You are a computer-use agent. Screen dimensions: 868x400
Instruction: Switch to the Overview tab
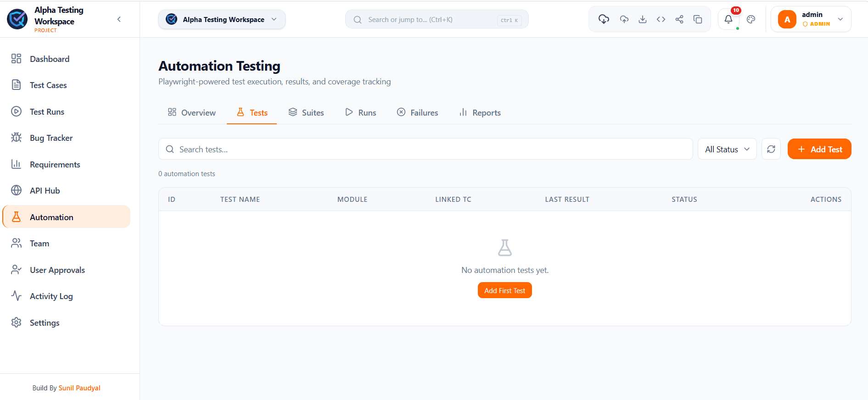192,112
